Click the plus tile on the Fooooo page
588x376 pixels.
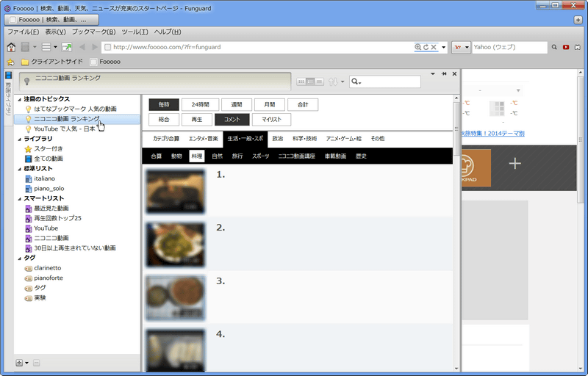pos(515,164)
